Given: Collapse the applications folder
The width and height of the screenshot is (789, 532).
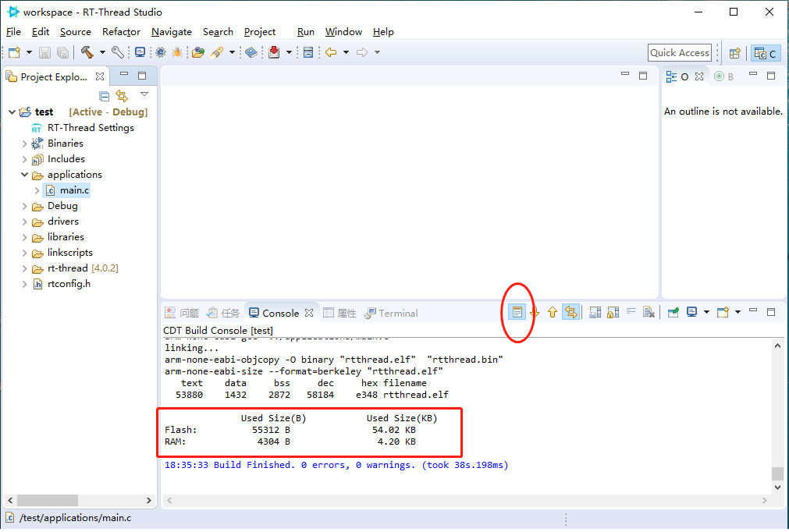Looking at the screenshot, I should (x=24, y=175).
